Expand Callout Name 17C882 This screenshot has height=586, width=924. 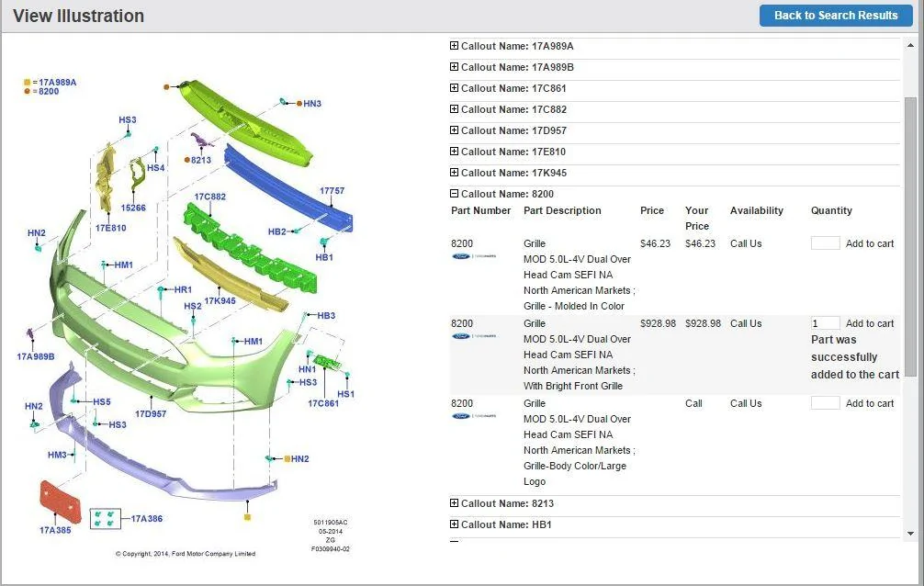pyautogui.click(x=454, y=109)
